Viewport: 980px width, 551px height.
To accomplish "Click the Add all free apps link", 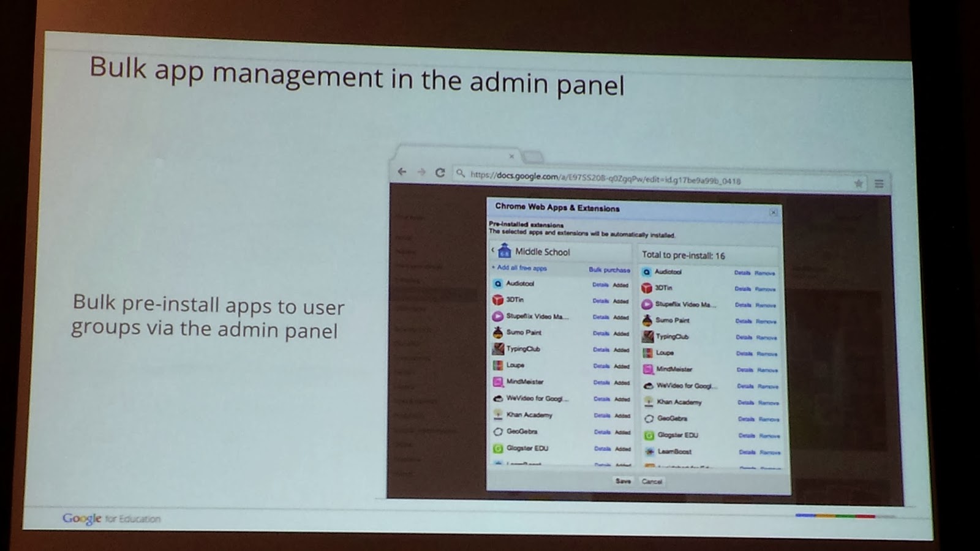I will pos(521,268).
